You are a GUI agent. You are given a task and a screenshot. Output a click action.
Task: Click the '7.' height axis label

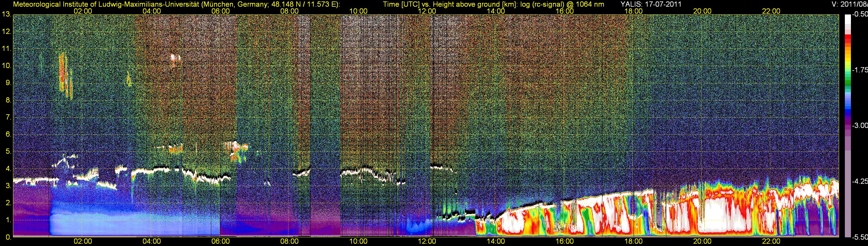click(x=8, y=117)
